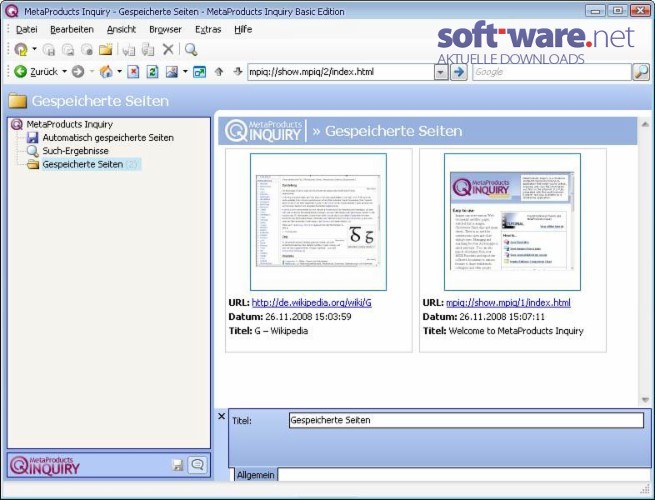Click the speech bubble comments icon
The width and height of the screenshot is (655, 500).
click(x=198, y=465)
